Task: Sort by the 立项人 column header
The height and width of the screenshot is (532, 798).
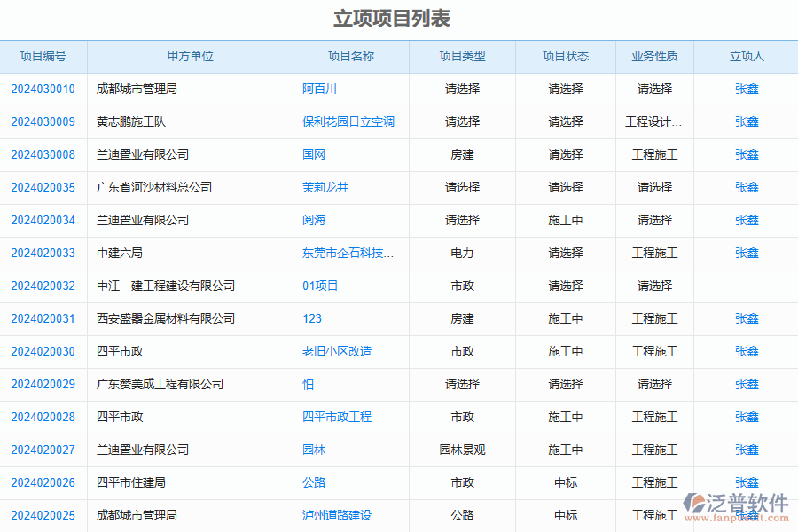Action: [747, 57]
